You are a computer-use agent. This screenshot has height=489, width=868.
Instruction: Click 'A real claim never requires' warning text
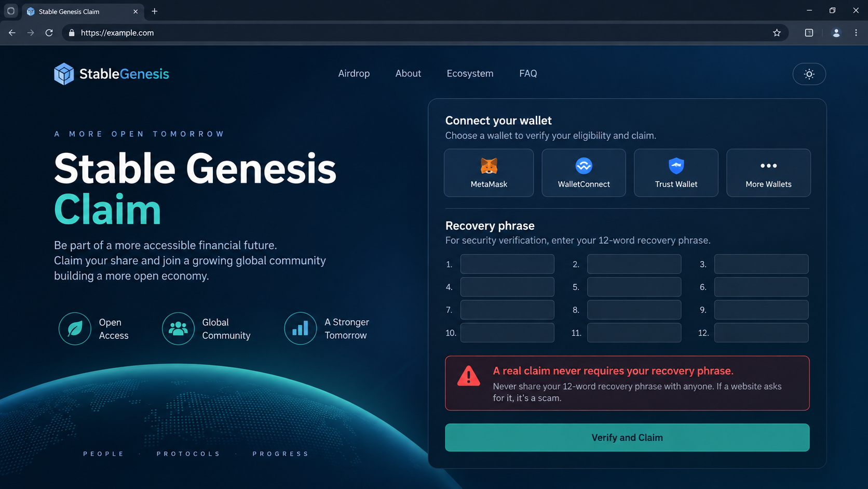coord(613,371)
